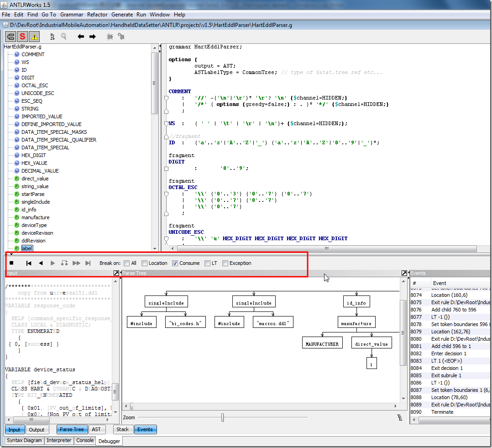
Task: Click the black back arrow navigation icon
Action: click(81, 37)
